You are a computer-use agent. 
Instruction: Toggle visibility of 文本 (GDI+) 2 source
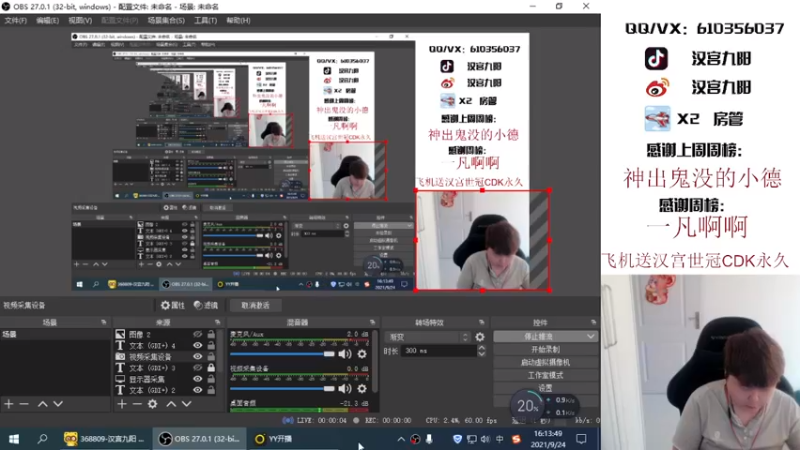197,390
